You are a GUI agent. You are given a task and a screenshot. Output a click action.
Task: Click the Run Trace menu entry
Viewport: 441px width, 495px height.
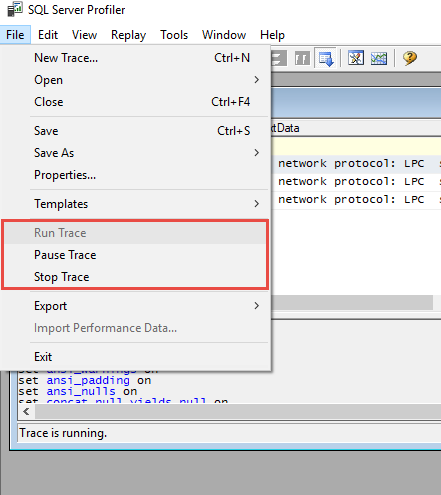point(136,233)
